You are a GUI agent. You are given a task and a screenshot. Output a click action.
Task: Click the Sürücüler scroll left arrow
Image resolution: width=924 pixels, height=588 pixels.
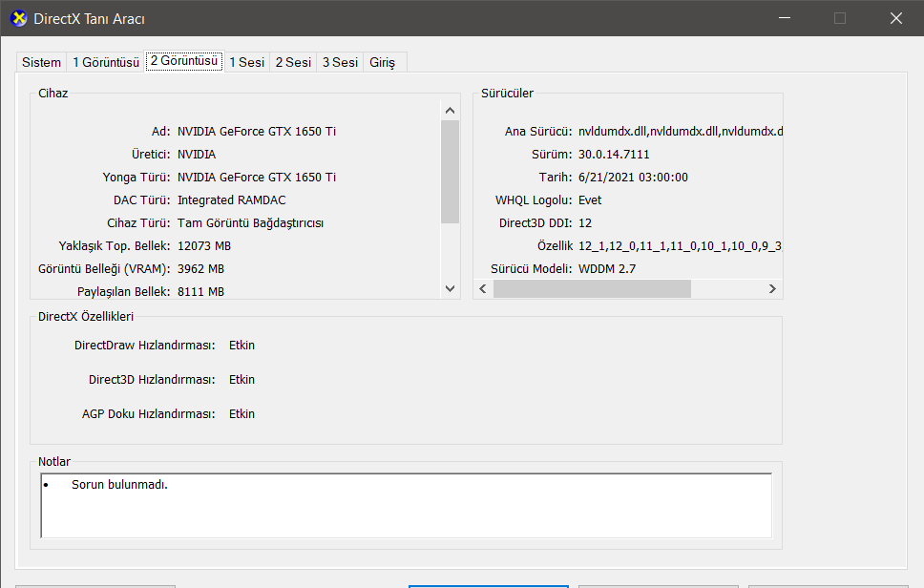[483, 288]
